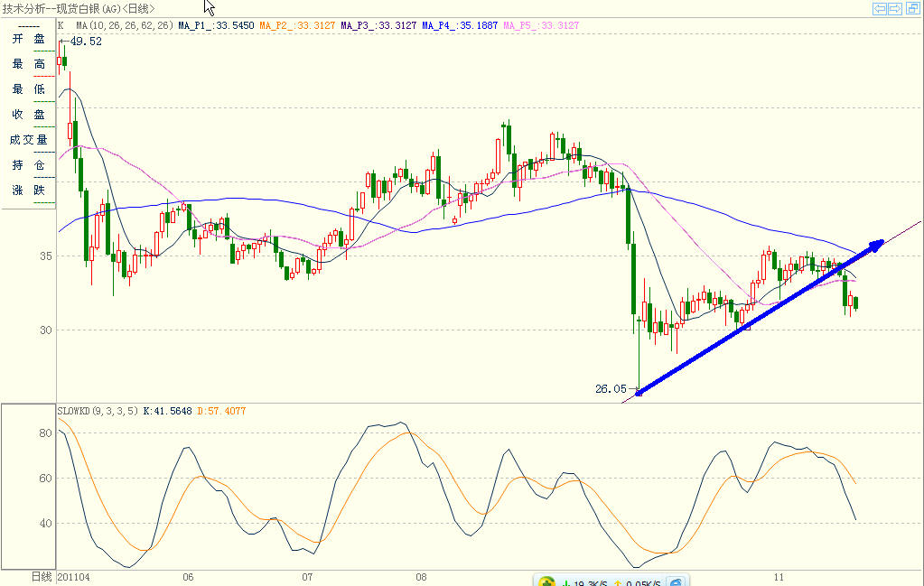Click the window title 技术分析--现货白银(AG)
The image size is (924, 586).
point(61,8)
